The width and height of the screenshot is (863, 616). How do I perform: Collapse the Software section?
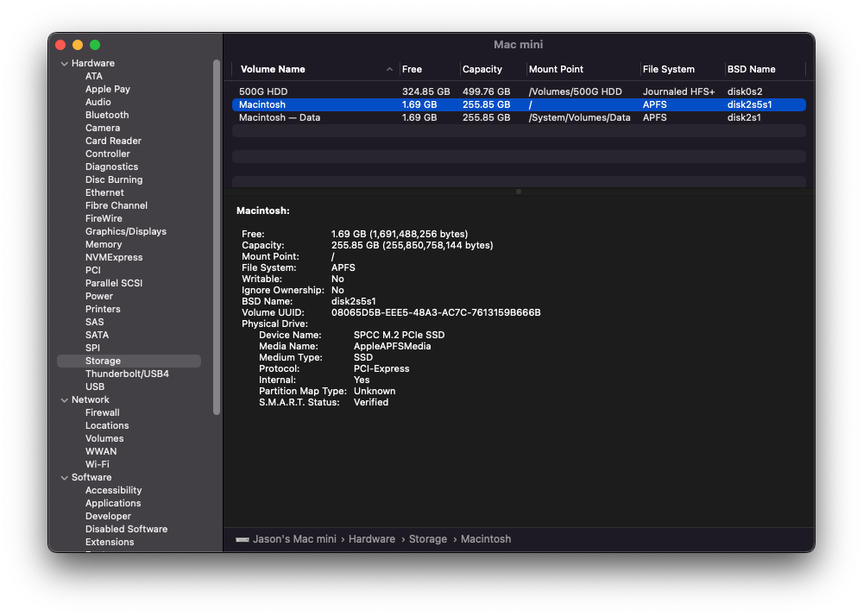64,477
